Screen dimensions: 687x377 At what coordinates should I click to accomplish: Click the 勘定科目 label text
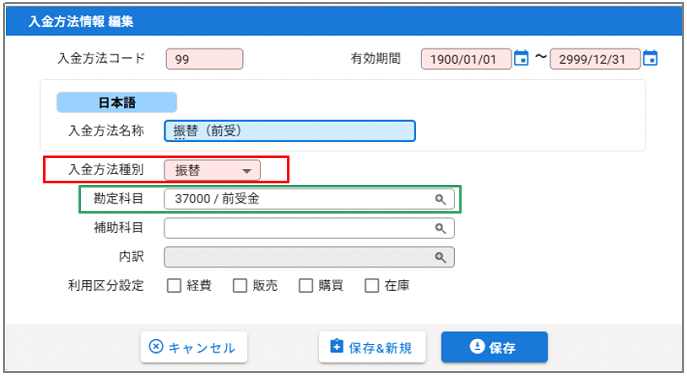coord(118,199)
